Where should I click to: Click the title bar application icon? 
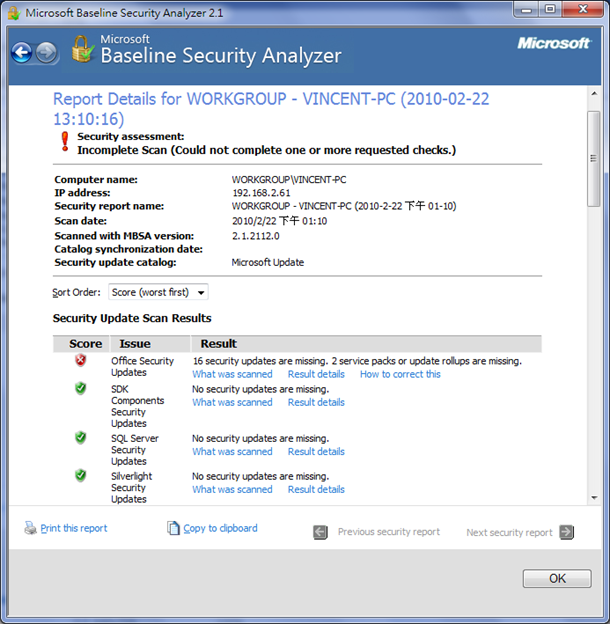click(x=14, y=13)
